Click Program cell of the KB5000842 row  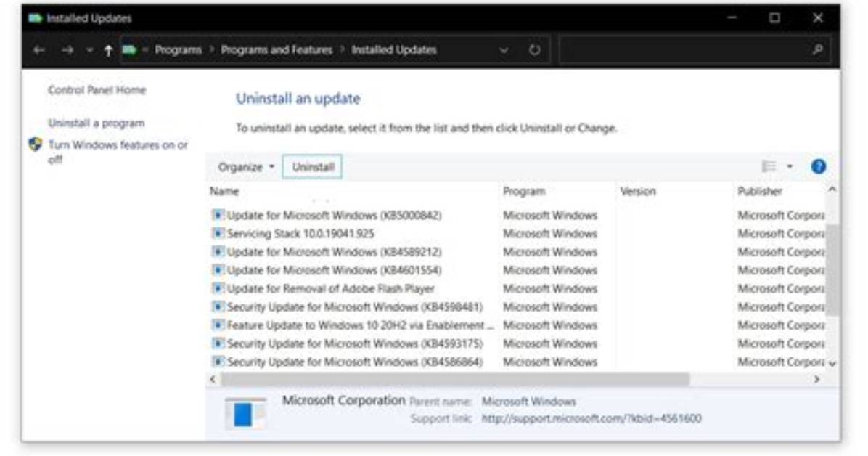[x=549, y=215]
